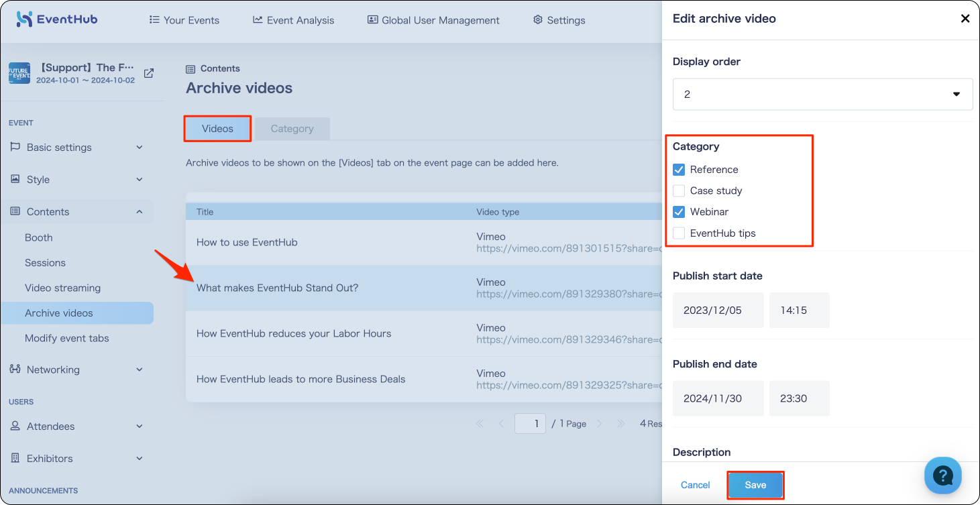The image size is (980, 505).
Task: Click the Cancel link
Action: click(x=696, y=485)
